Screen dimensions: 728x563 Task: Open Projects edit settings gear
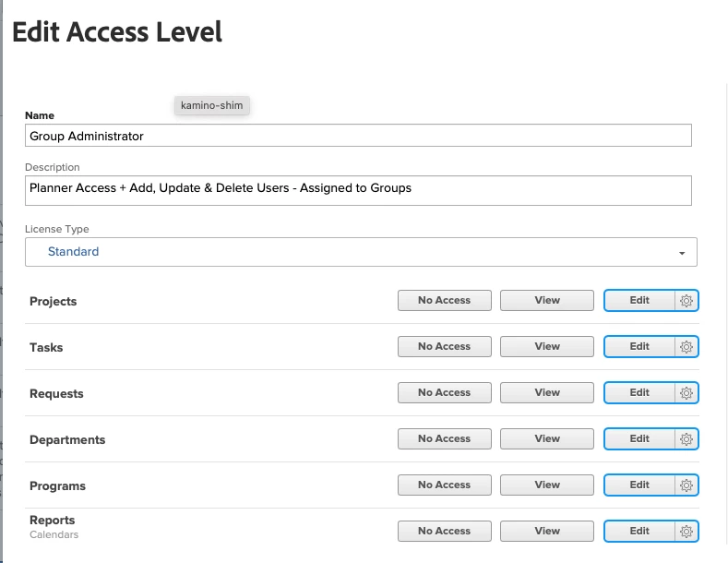tap(686, 301)
